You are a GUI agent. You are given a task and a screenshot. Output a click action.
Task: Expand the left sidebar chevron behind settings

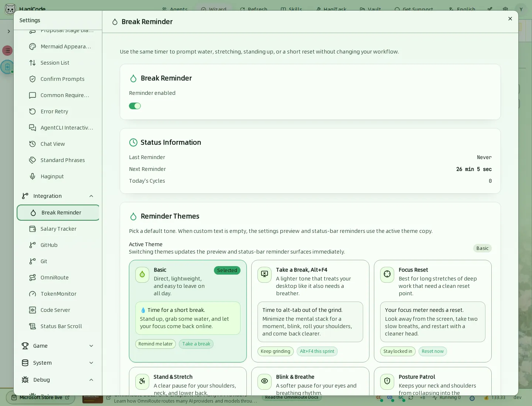[x=8, y=31]
